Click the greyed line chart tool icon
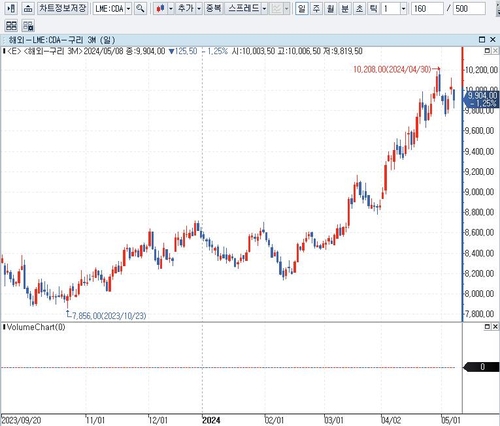The width and height of the screenshot is (500, 426). pyautogui.click(x=276, y=8)
